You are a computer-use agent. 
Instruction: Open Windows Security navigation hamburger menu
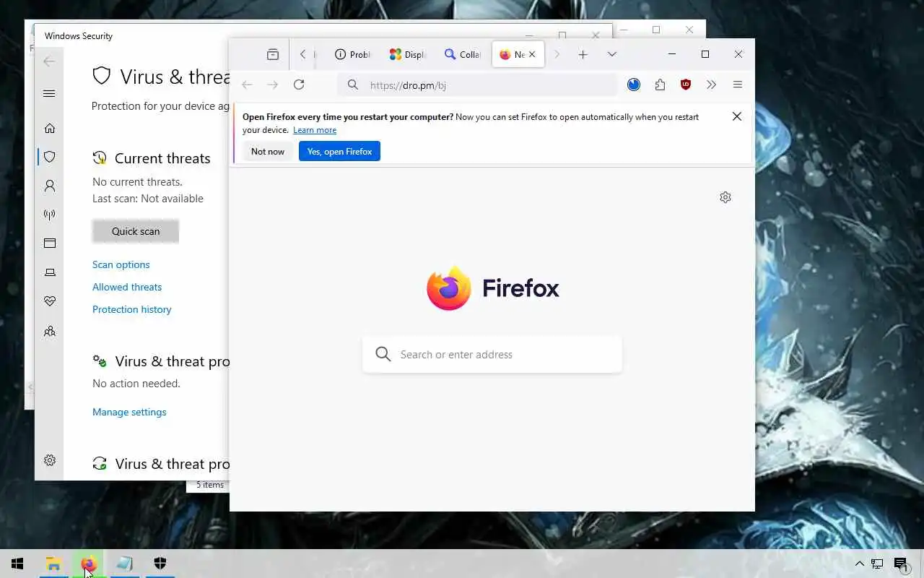49,93
